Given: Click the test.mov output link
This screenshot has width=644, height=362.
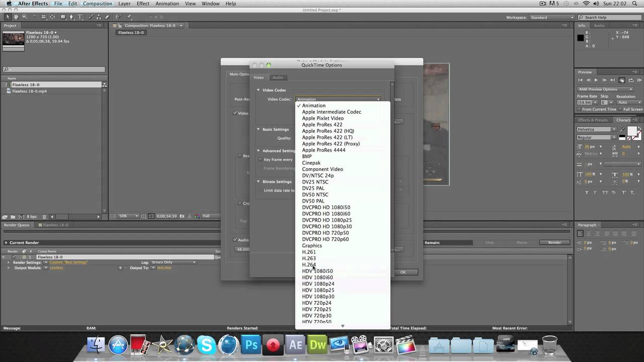Looking at the screenshot, I should [x=164, y=268].
